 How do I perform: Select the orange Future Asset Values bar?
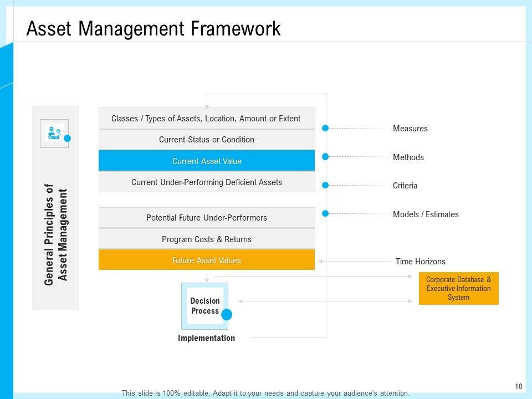click(207, 260)
